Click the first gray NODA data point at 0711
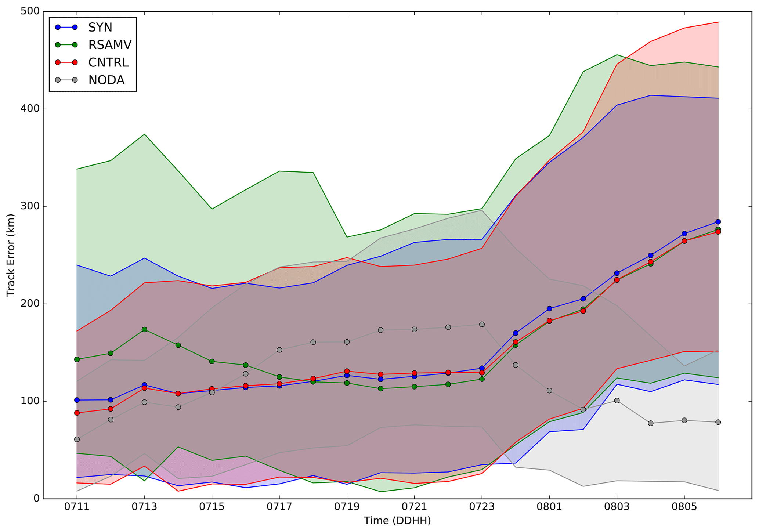759x532 pixels. (77, 439)
